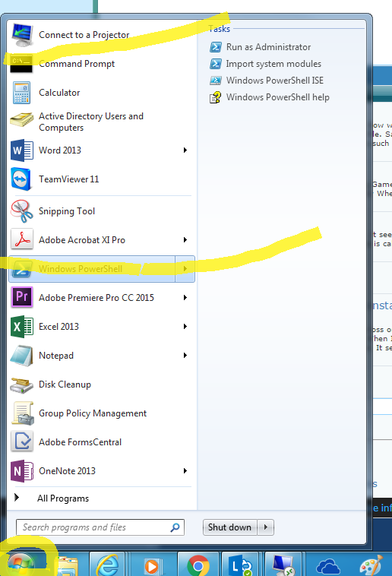Select the Excel 2013 text label
Screen dimensions: 392x576
tap(58, 327)
